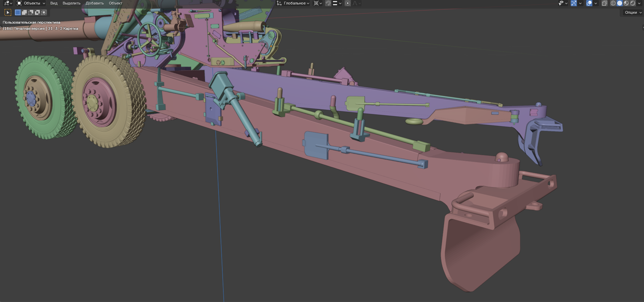Switch to material preview shading

(626, 3)
